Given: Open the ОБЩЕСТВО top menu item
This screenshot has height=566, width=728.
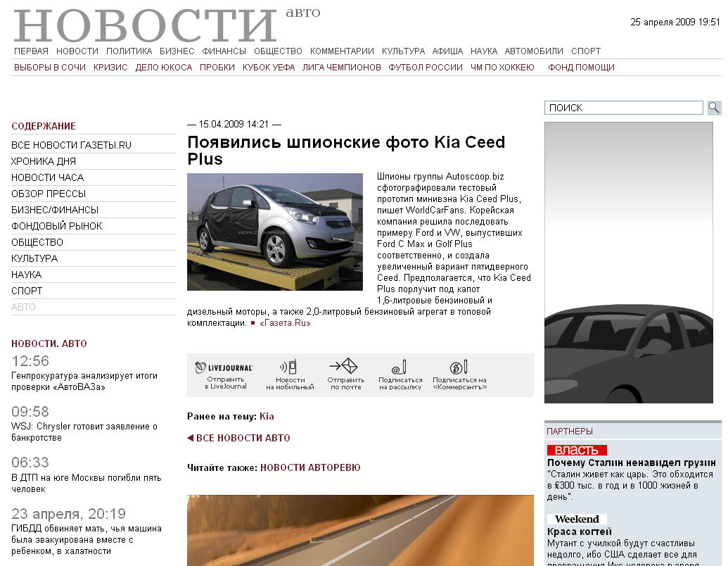Looking at the screenshot, I should 278,51.
